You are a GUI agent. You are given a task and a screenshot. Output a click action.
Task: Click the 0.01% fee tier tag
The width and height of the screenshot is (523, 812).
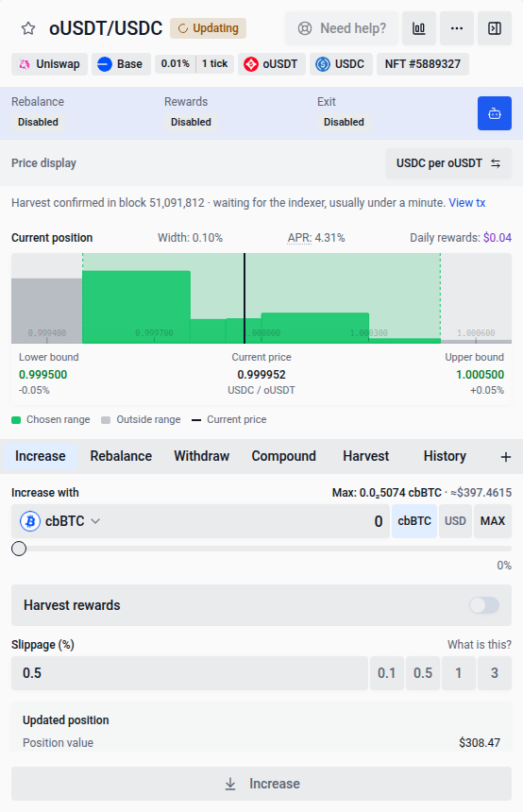[x=175, y=63]
